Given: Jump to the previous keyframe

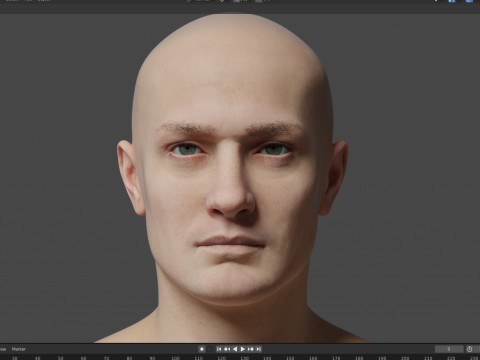Looking at the screenshot, I should (x=227, y=349).
